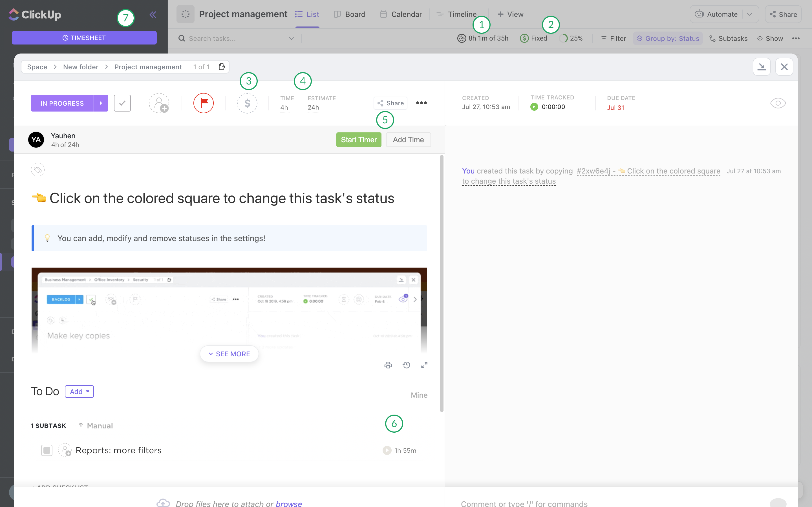Check the Reports: more filters subtask box

tap(47, 450)
